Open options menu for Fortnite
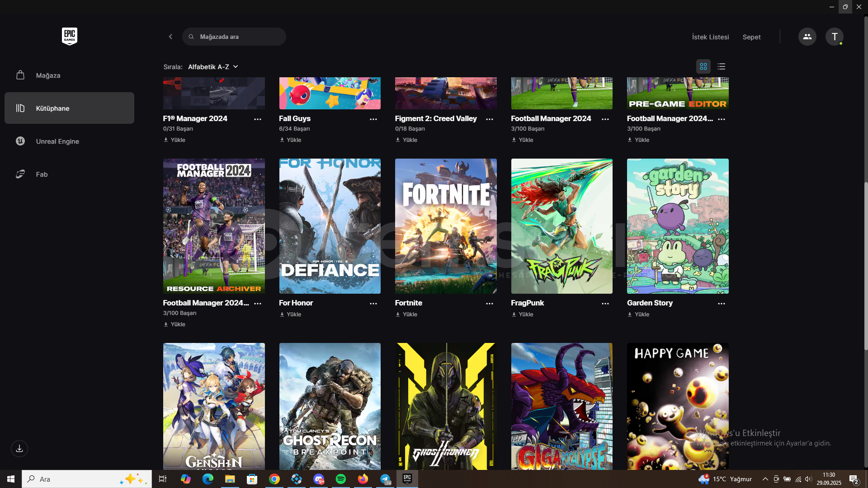The height and width of the screenshot is (488, 868). [490, 304]
